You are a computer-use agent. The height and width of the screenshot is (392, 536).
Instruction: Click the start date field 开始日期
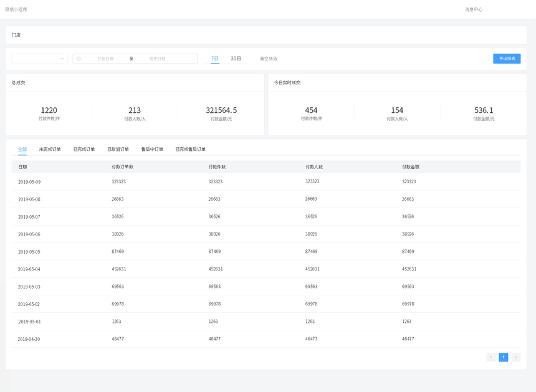[x=105, y=59]
